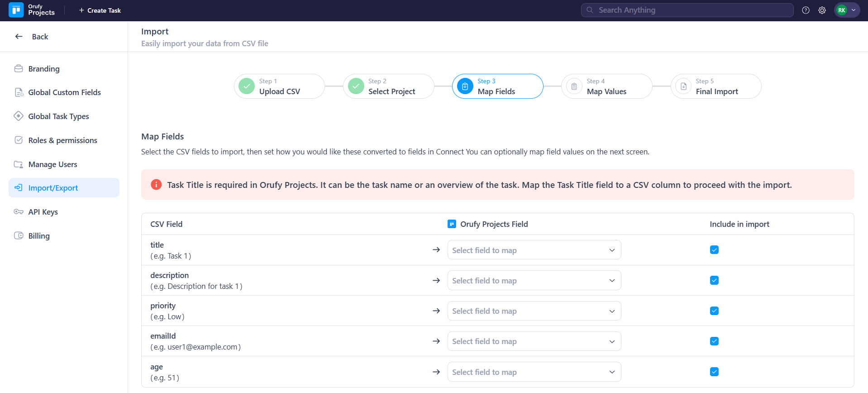Image resolution: width=868 pixels, height=393 pixels.
Task: Open field mapping dropdown for title
Action: coord(534,250)
